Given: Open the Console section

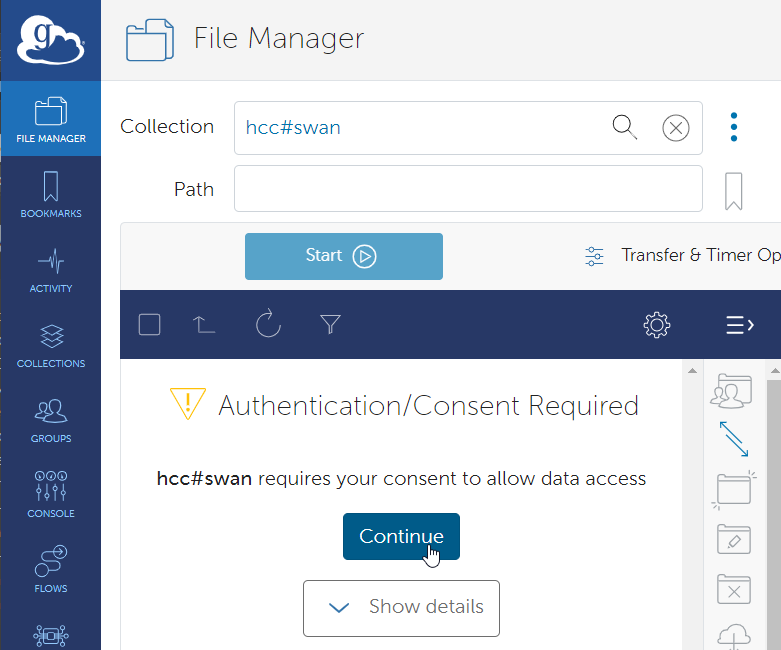Looking at the screenshot, I should [x=50, y=495].
